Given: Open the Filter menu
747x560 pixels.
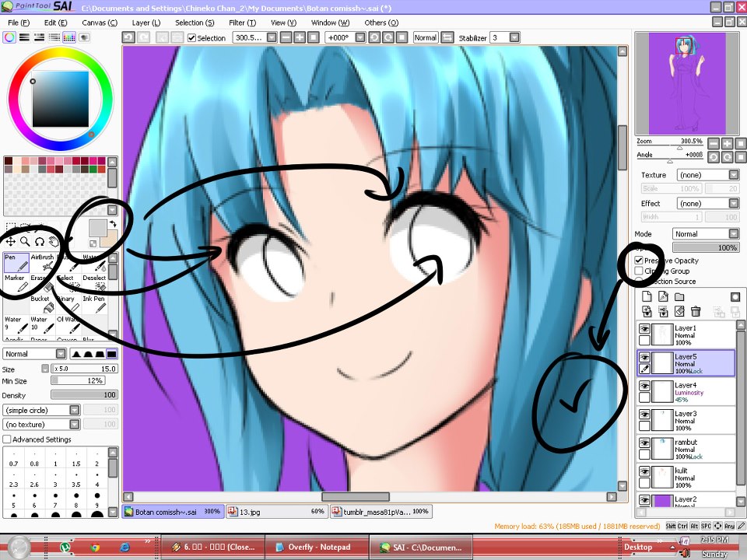Looking at the screenshot, I should [242, 23].
